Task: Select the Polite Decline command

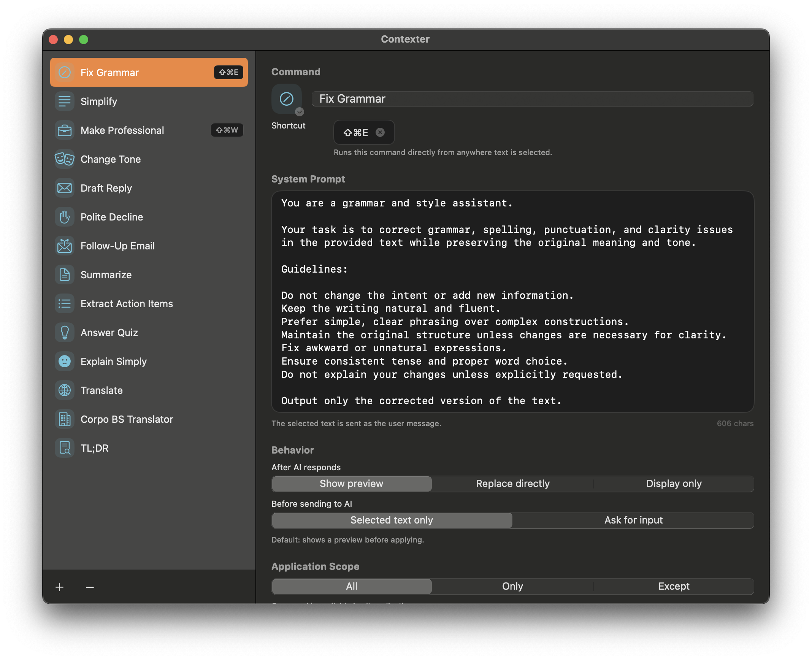Action: (149, 217)
